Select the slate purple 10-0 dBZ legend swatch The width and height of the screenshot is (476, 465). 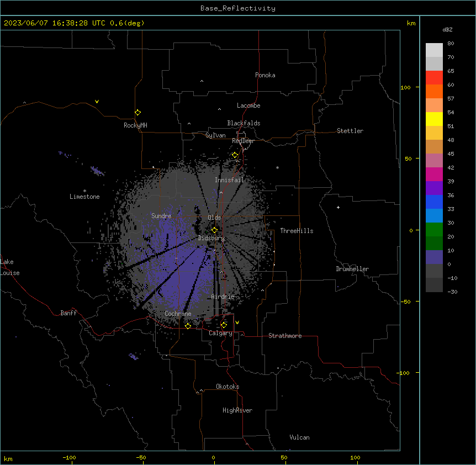click(x=434, y=257)
